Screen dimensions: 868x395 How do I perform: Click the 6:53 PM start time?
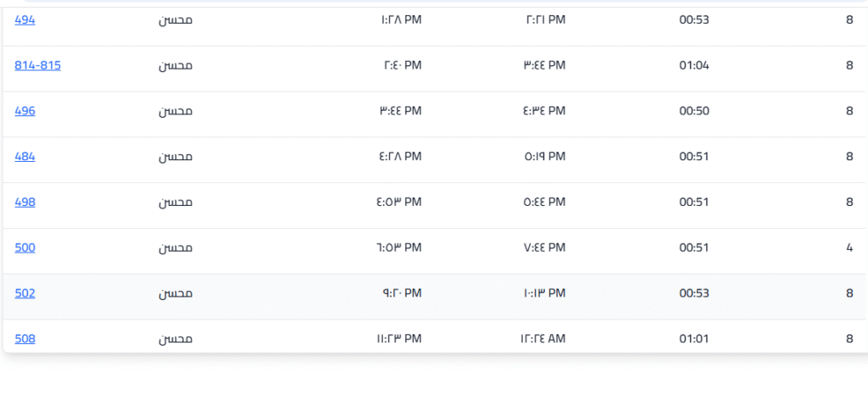pos(398,248)
